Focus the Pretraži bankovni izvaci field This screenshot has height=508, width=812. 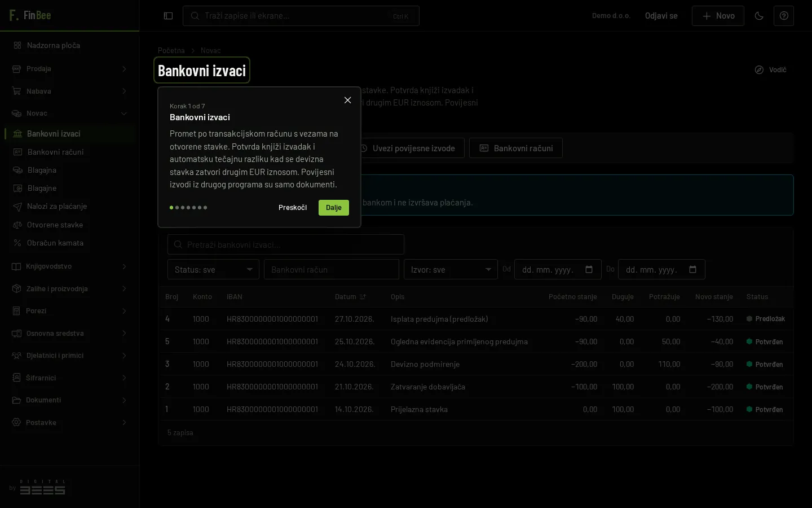(286, 244)
